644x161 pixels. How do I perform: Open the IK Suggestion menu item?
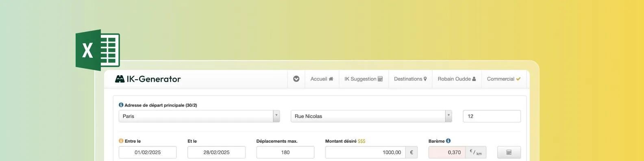(363, 79)
